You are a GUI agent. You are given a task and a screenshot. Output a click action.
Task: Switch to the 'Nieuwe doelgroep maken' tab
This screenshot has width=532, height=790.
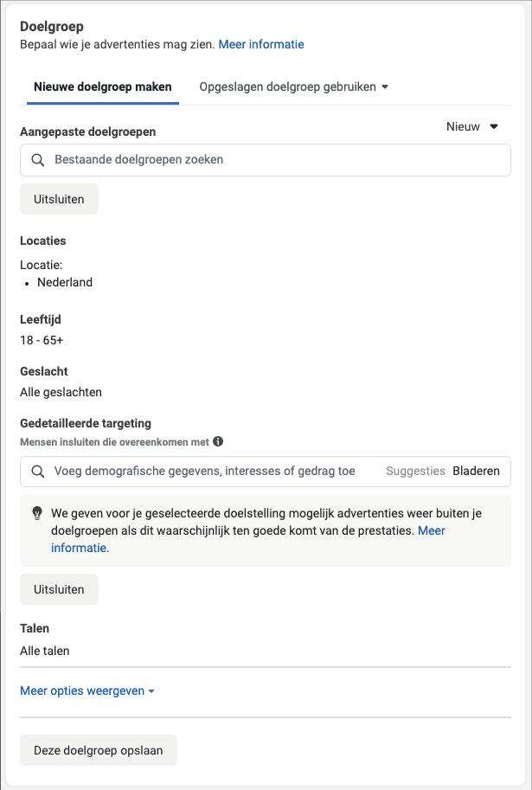pyautogui.click(x=102, y=87)
